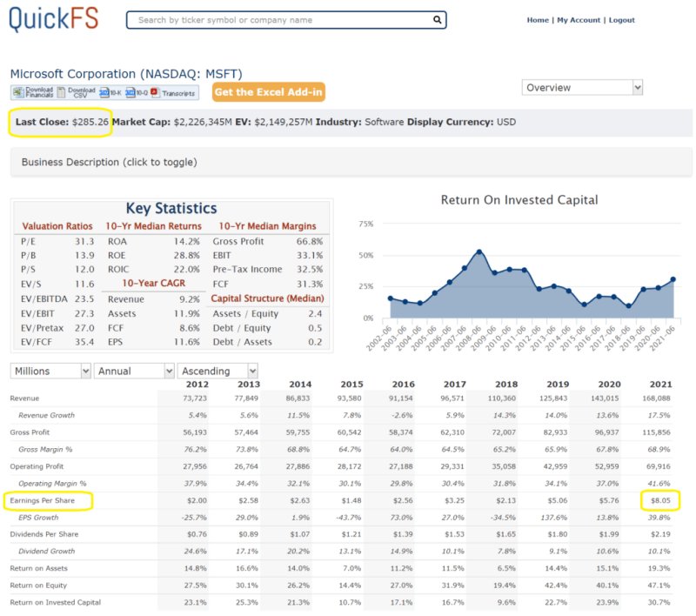
Task: Click the 2021 year column header
Action: point(660,385)
